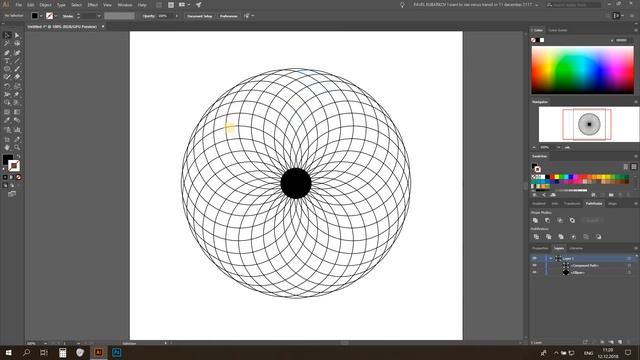This screenshot has height=360, width=640.
Task: Pick a color from the color spectrum
Action: coord(582,70)
